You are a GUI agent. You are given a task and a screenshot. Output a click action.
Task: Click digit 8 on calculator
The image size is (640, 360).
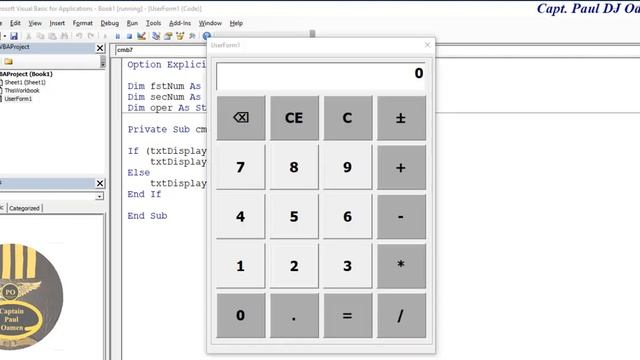point(294,167)
